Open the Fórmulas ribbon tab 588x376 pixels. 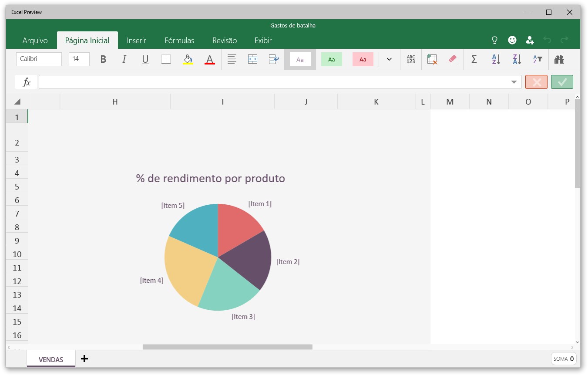(x=179, y=40)
